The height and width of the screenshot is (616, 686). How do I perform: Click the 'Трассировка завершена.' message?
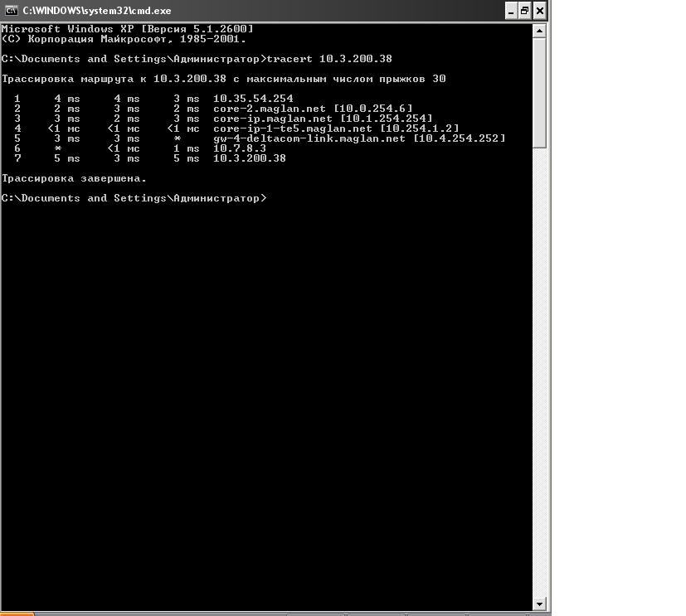pos(74,178)
